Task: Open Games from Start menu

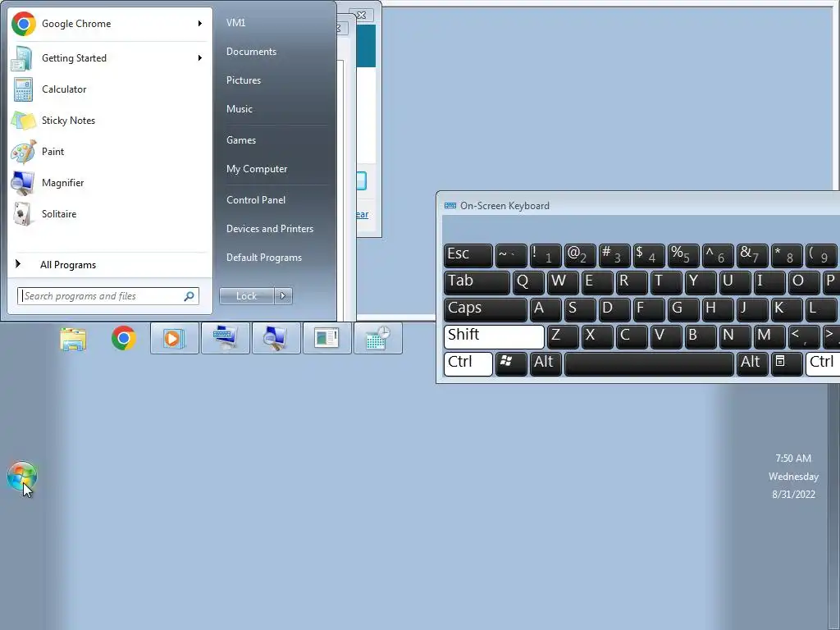Action: (241, 139)
